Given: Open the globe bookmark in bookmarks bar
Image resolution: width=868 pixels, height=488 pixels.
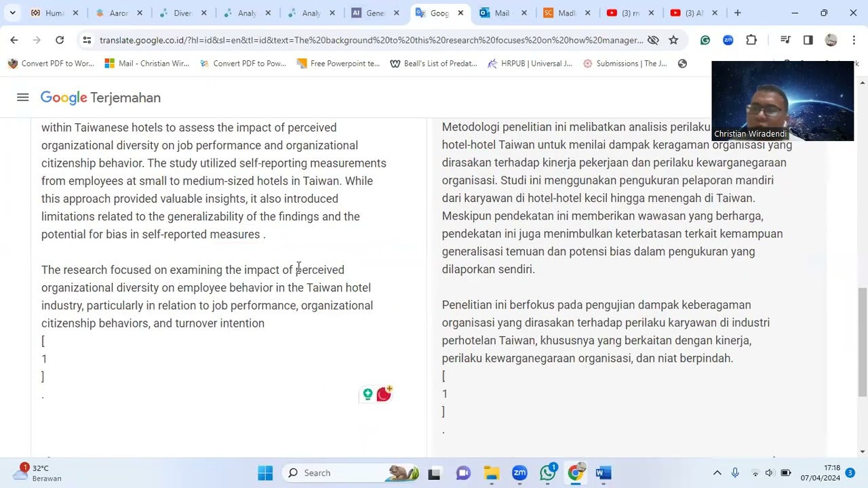Looking at the screenshot, I should [x=682, y=63].
